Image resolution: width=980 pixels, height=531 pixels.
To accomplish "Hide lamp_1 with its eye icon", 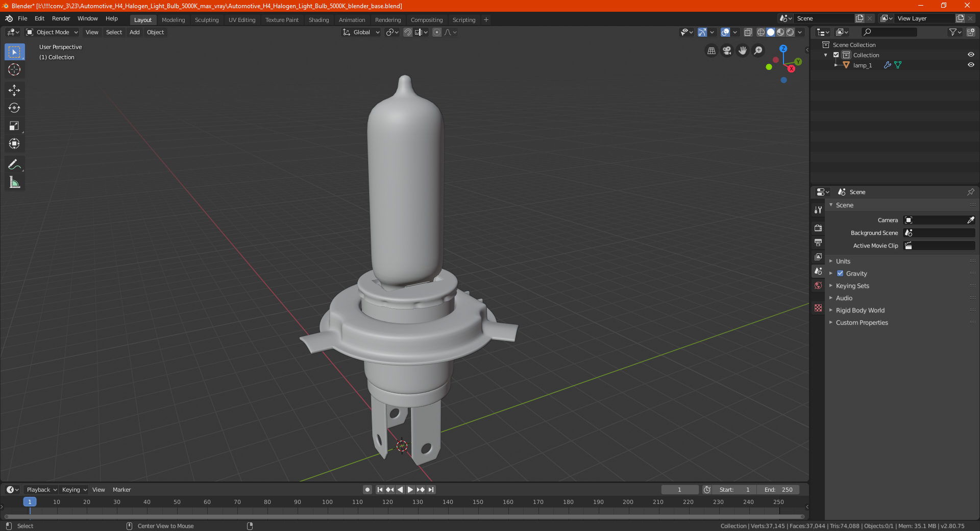I will tap(971, 65).
